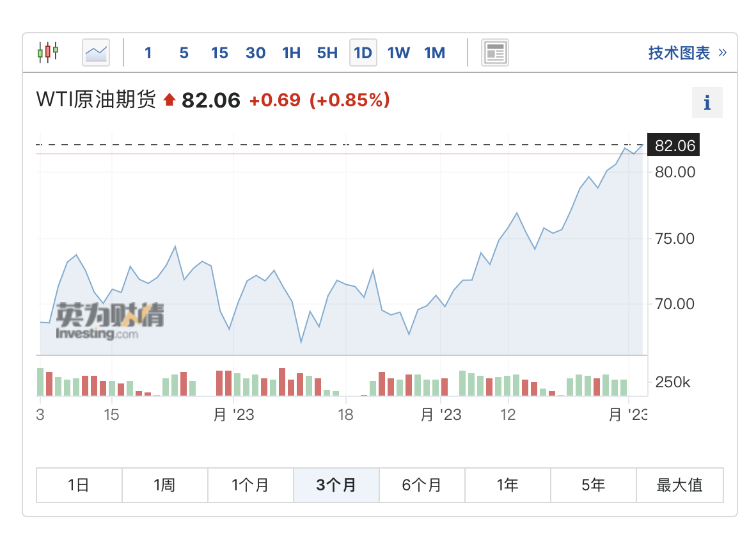This screenshot has width=756, height=539.
Task: Click the WTI原油期货 title
Action: point(96,100)
